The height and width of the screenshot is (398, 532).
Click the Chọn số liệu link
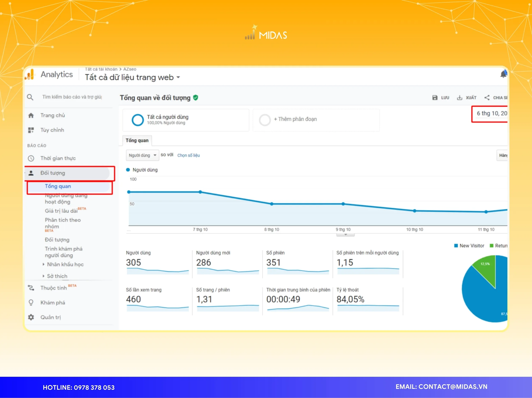[x=189, y=155]
